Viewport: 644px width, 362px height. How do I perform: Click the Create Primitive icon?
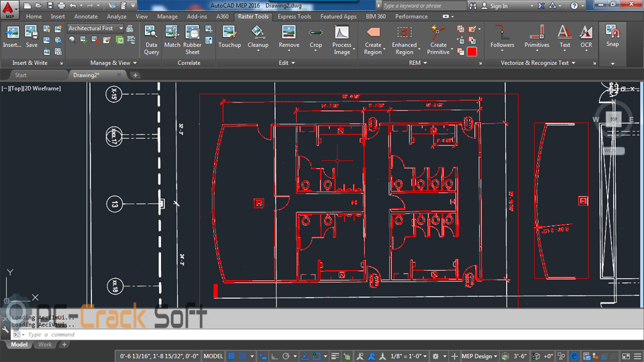tap(438, 33)
